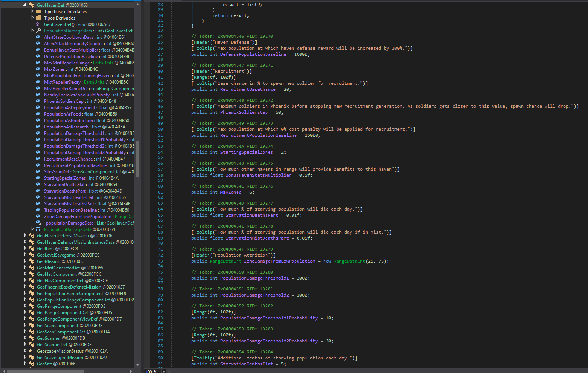Image resolution: width=588 pixels, height=373 pixels.
Task: Click the tree panel horizontal scrollbar thumb
Action: (x=45, y=371)
